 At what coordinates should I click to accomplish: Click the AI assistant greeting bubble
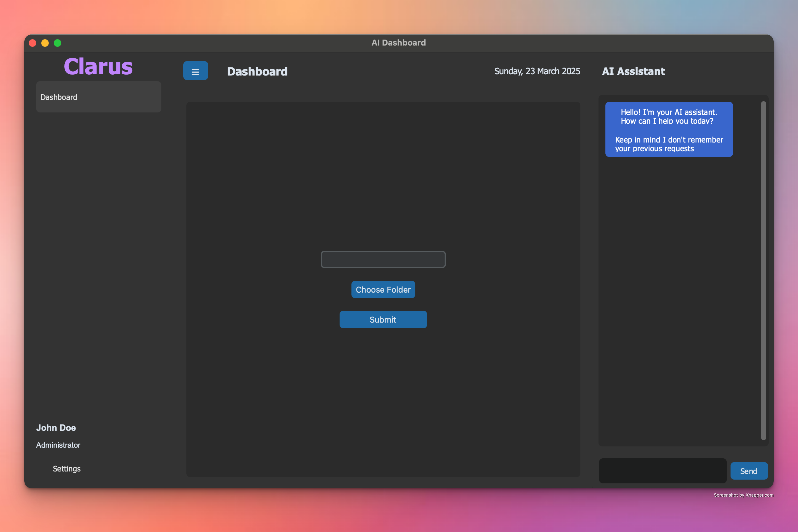click(x=669, y=130)
